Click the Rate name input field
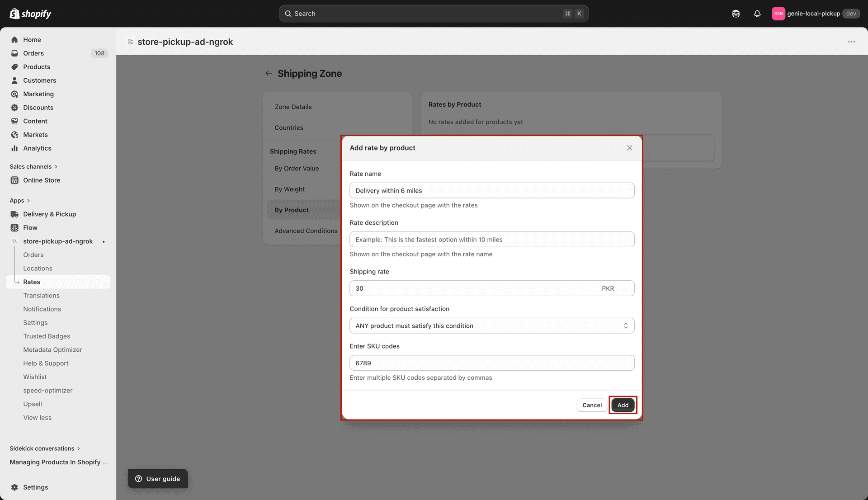 click(492, 190)
